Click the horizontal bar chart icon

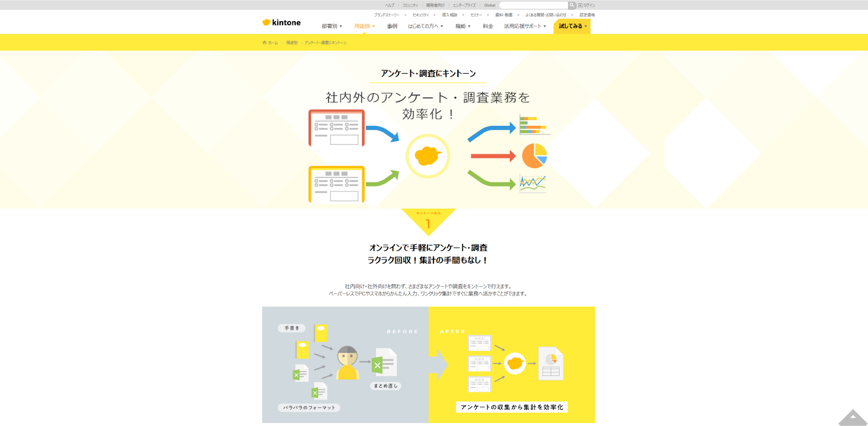click(x=534, y=125)
